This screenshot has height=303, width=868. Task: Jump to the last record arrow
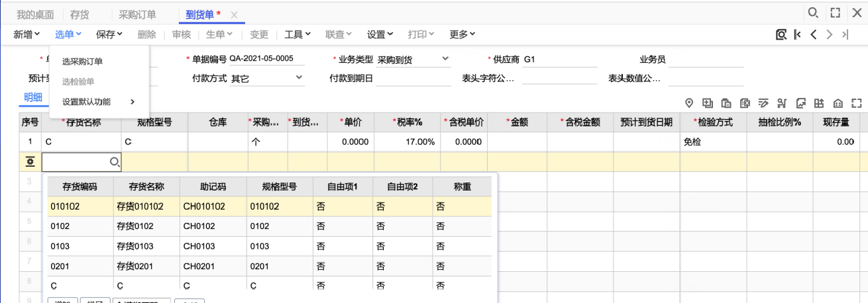(x=845, y=34)
